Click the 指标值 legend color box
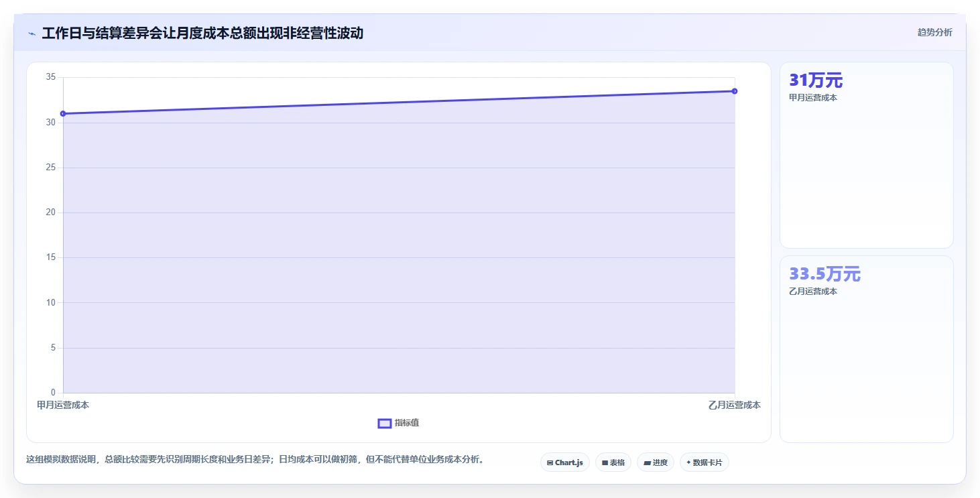The height and width of the screenshot is (498, 980). [385, 423]
